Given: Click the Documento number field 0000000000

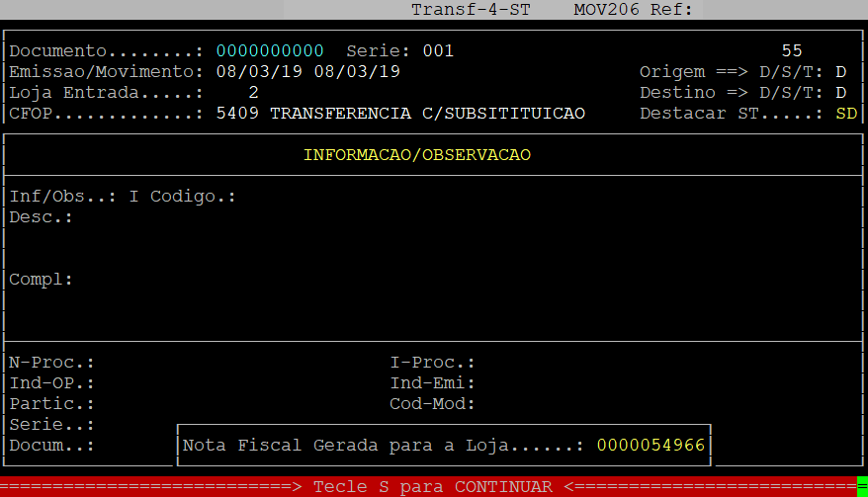Looking at the screenshot, I should click(x=270, y=50).
